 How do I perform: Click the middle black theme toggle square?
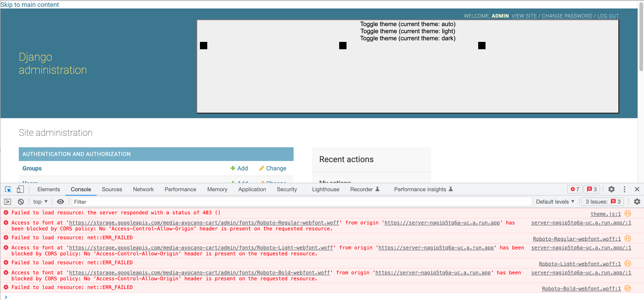343,46
